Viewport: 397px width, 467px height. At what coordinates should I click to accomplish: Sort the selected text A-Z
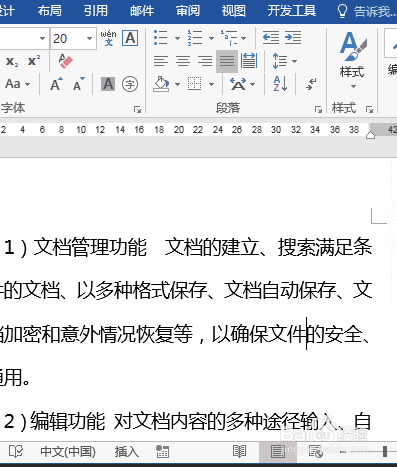click(280, 84)
